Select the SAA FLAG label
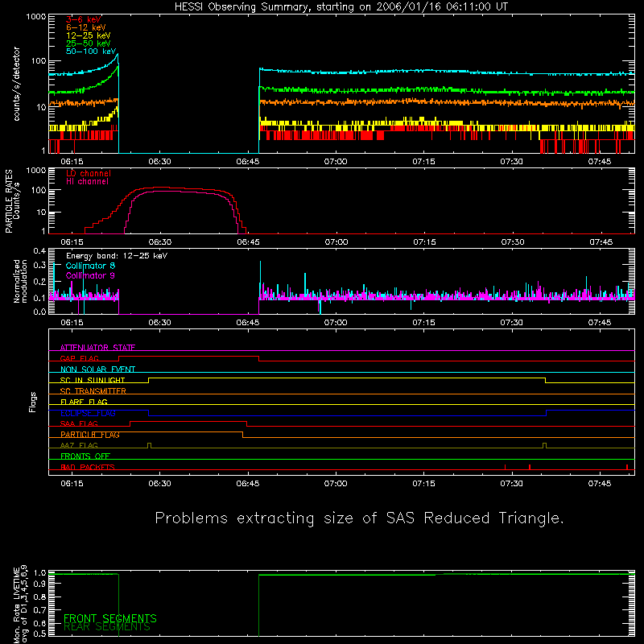 point(79,423)
